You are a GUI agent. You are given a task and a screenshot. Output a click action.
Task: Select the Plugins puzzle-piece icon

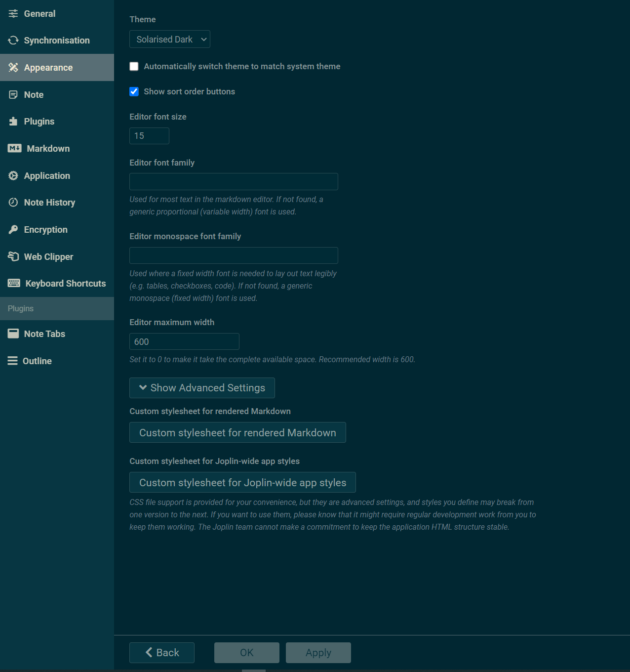click(x=13, y=121)
